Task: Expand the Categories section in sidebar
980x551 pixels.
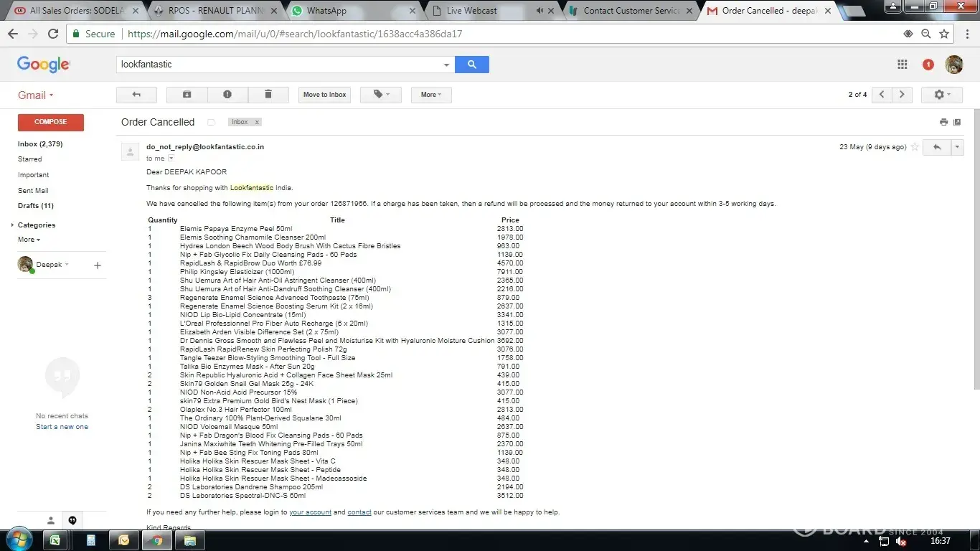Action: pos(13,225)
